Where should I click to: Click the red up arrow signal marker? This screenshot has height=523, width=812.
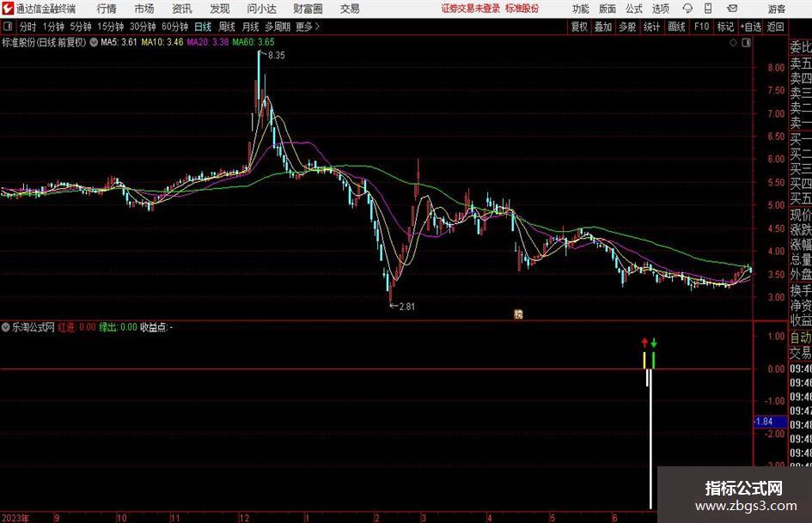(644, 343)
